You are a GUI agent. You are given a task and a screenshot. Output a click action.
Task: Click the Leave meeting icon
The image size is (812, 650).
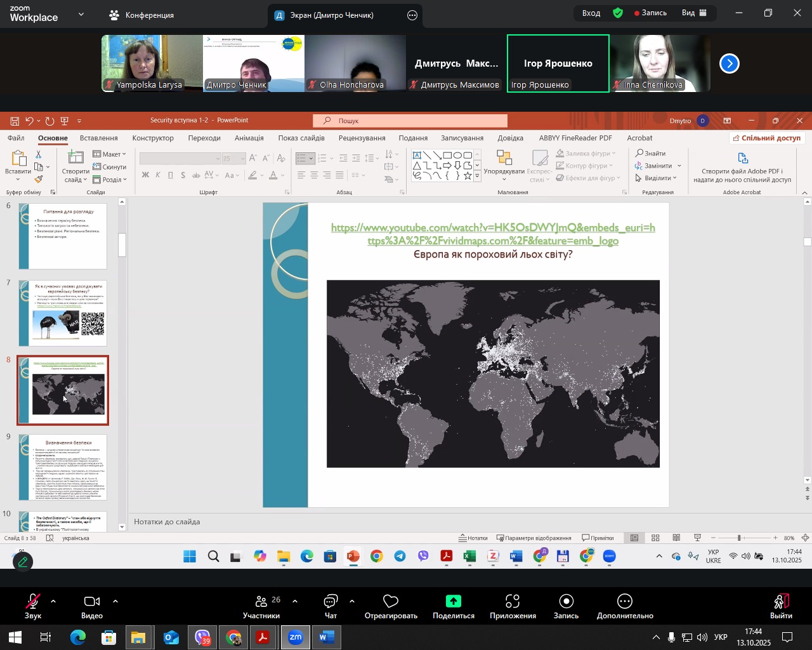781,601
